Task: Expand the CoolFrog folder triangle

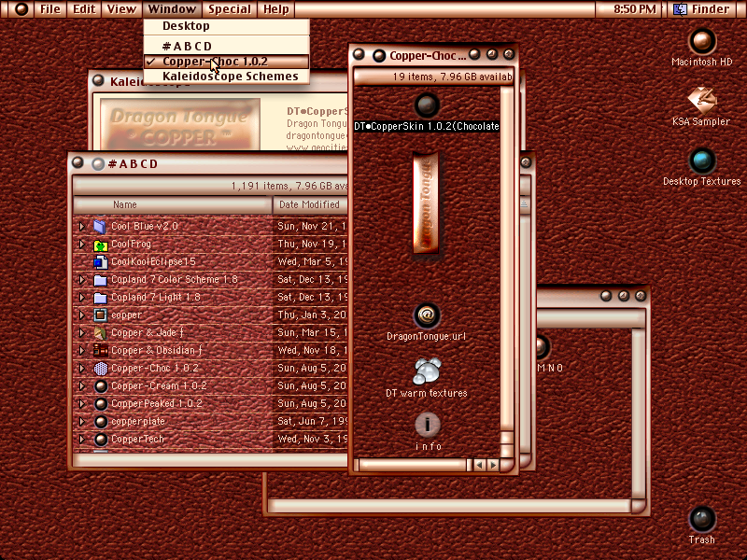Action: click(82, 245)
